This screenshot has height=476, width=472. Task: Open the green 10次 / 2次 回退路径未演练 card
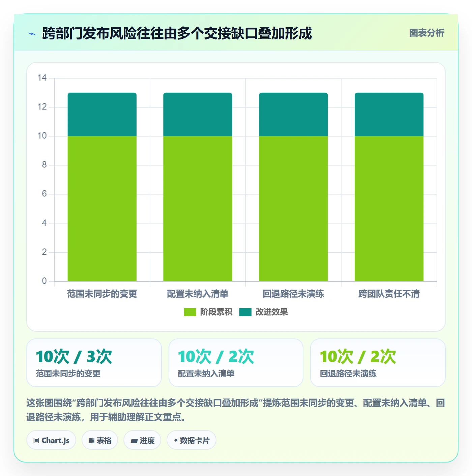click(378, 363)
